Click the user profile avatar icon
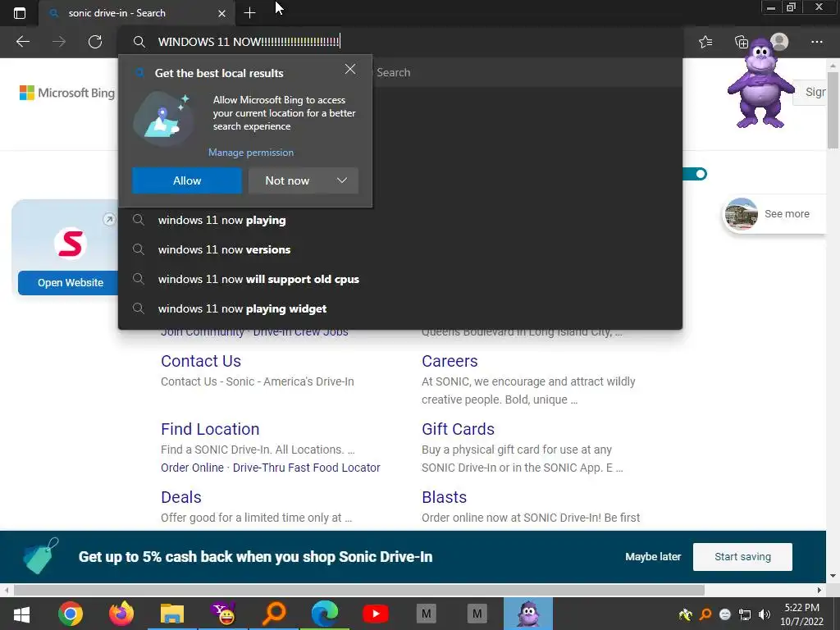 (779, 42)
